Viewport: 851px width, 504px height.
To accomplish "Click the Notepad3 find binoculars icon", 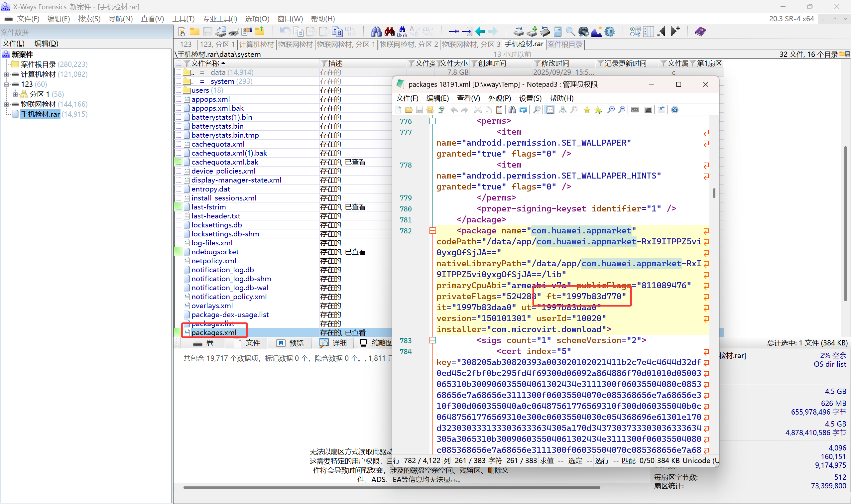I will [512, 110].
